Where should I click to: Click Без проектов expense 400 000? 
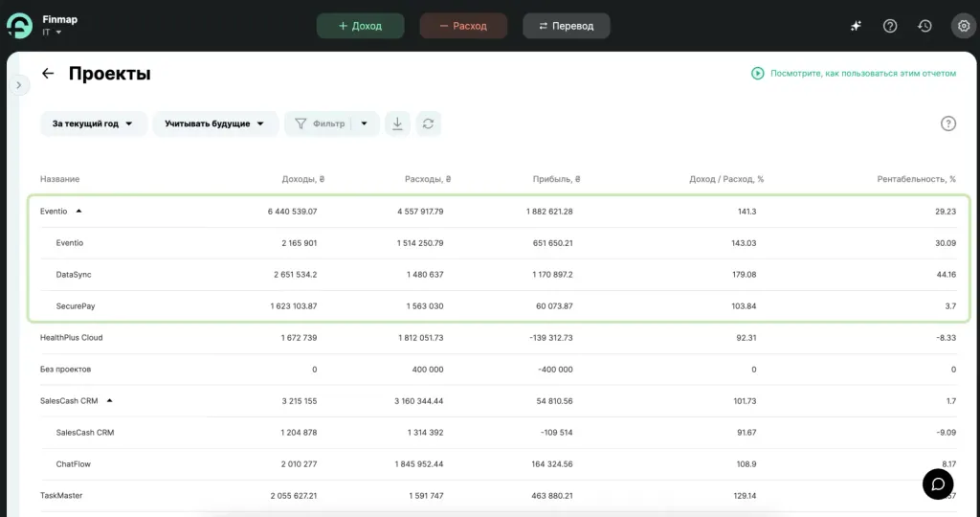pos(428,370)
